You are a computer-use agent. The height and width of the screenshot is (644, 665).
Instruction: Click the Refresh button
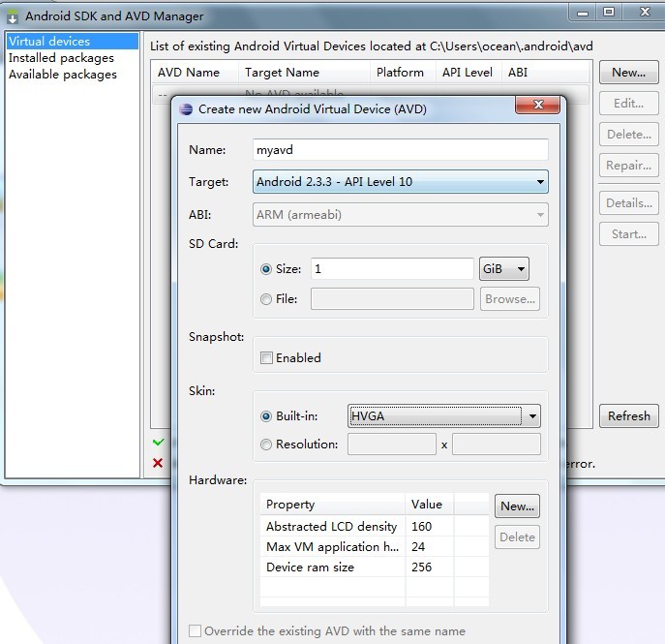coord(628,415)
